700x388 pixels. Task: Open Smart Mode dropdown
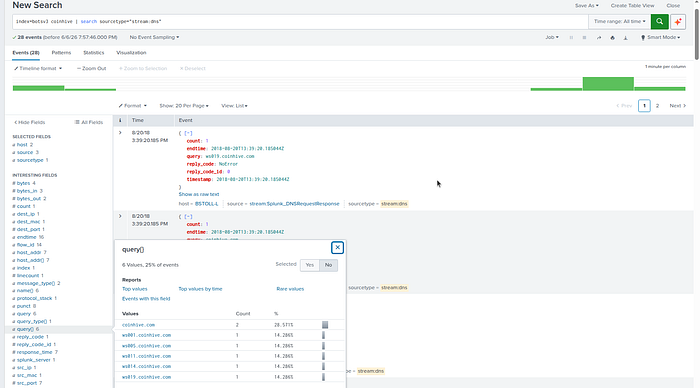point(660,38)
